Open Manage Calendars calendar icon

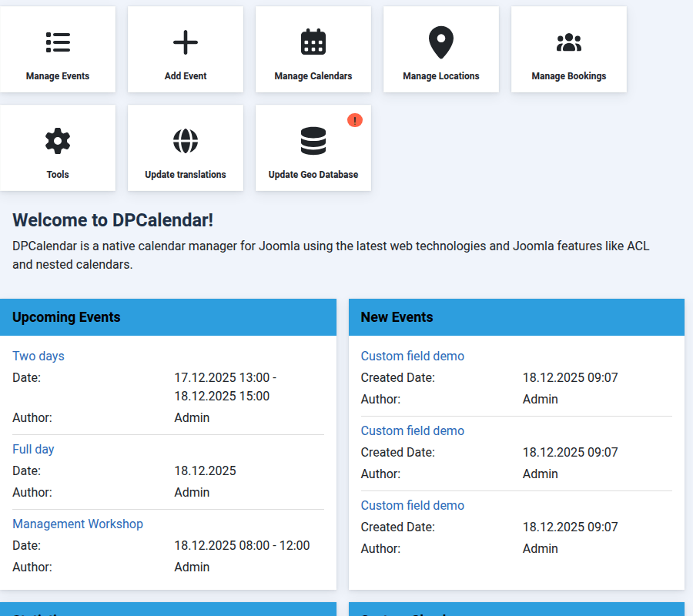point(313,42)
